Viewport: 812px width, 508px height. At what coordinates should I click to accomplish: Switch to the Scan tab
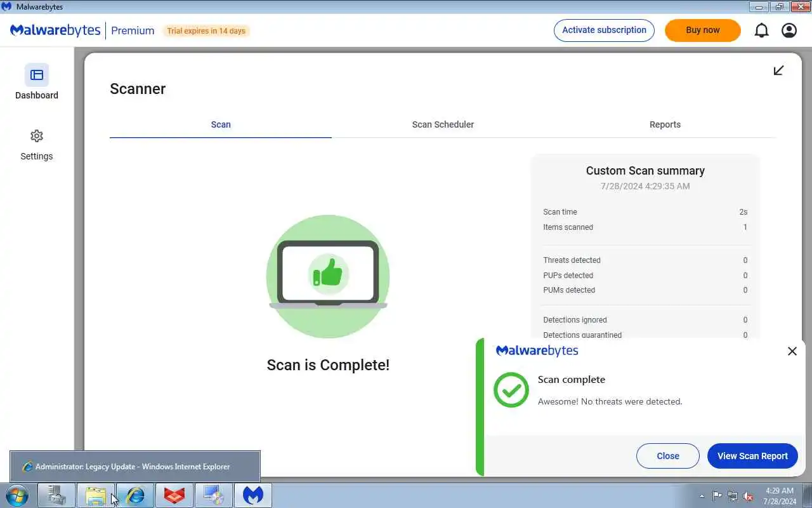(x=221, y=124)
